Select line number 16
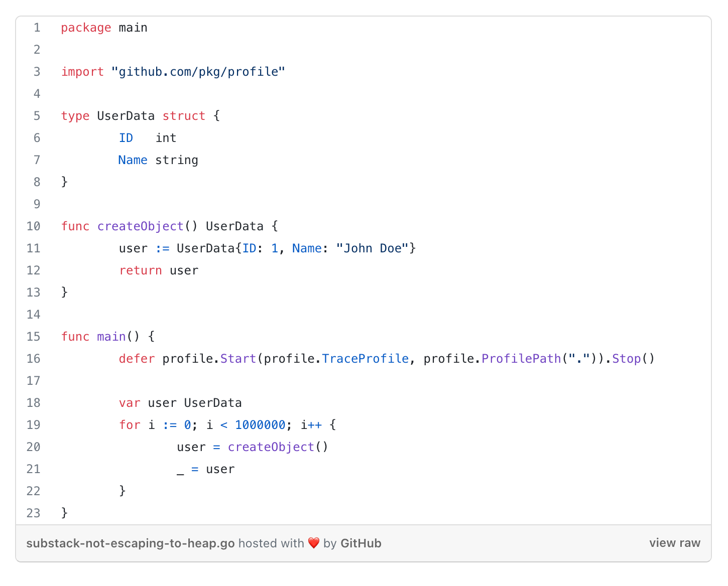This screenshot has height=586, width=728. point(34,359)
